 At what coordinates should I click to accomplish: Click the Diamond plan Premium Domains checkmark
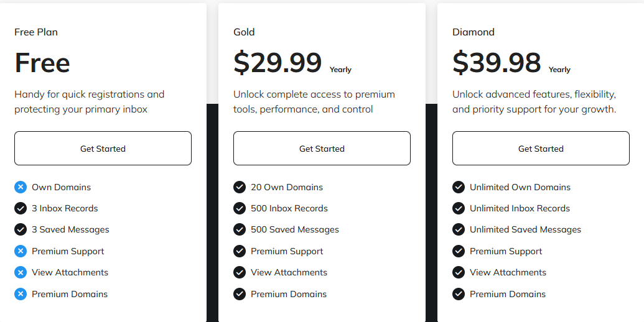(x=459, y=294)
